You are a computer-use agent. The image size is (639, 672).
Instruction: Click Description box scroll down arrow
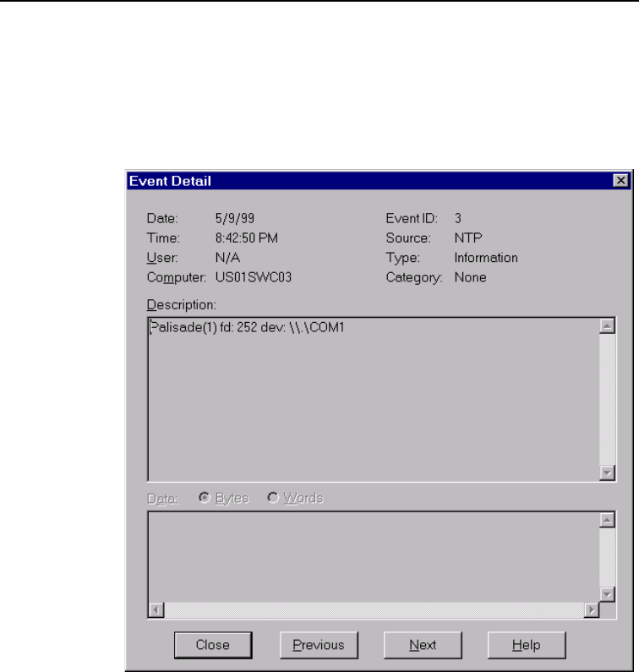(607, 473)
